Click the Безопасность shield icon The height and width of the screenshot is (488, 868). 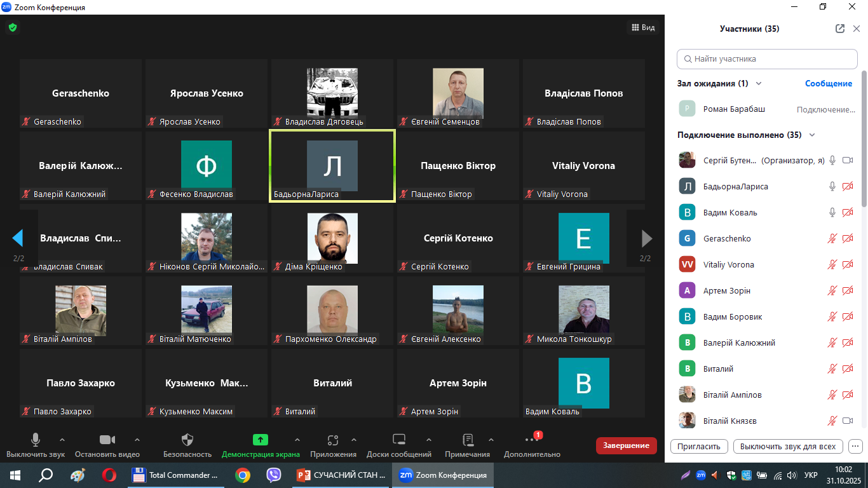187,440
